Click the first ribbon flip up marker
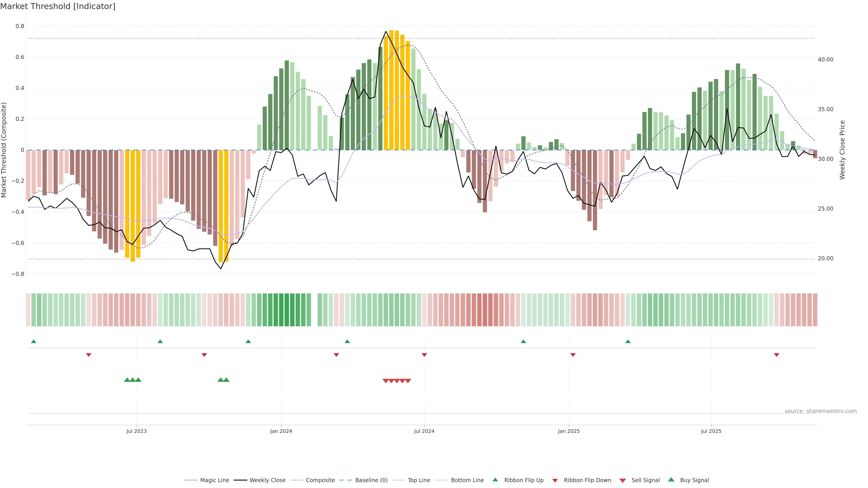 [33, 342]
